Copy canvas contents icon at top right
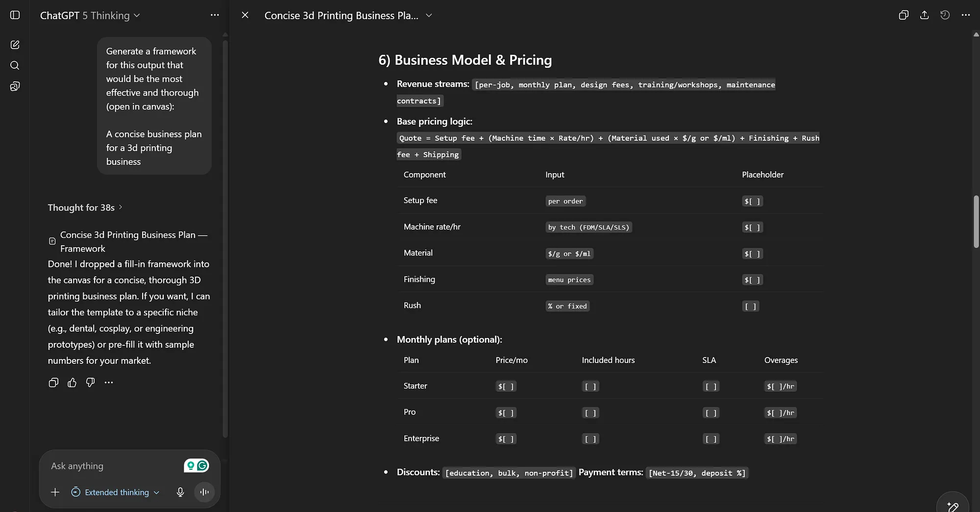The image size is (980, 512). 904,15
